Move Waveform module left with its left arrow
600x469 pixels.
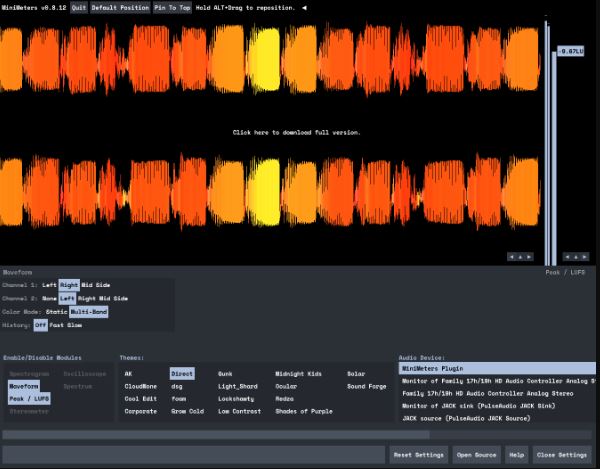tap(512, 257)
